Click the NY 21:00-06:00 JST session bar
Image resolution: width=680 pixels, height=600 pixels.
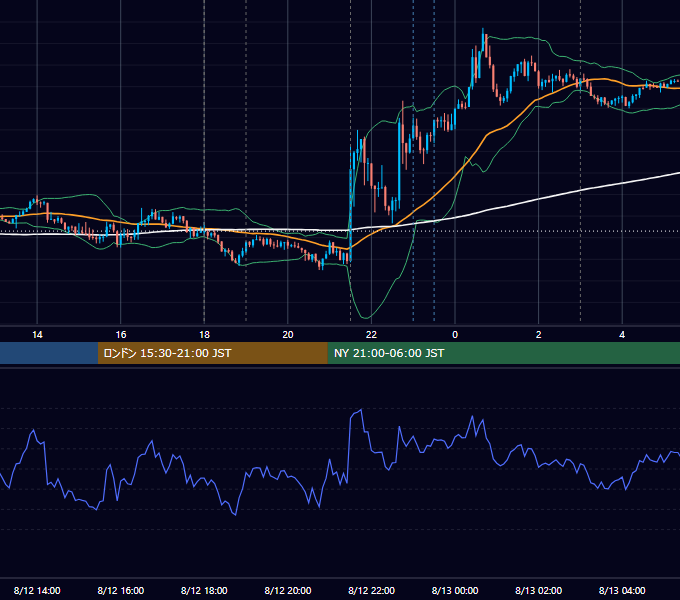pyautogui.click(x=503, y=353)
